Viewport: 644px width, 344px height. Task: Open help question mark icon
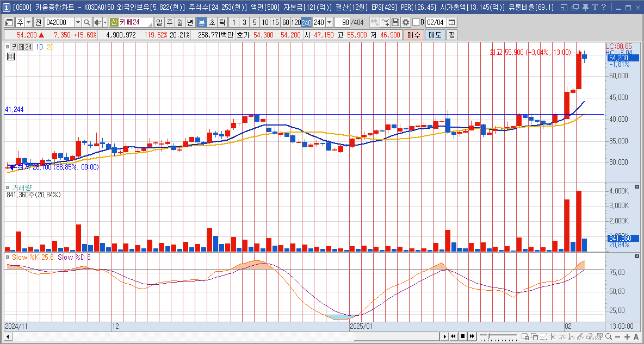pos(603,7)
